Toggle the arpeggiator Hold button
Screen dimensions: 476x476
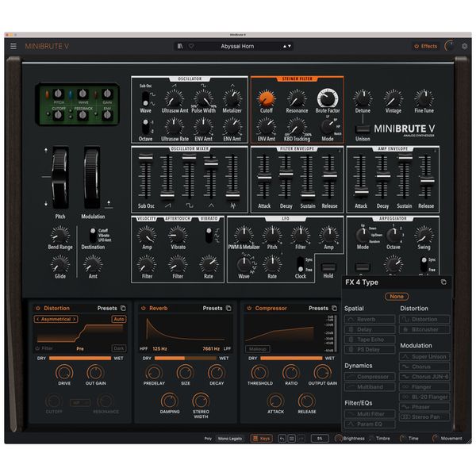(x=328, y=268)
